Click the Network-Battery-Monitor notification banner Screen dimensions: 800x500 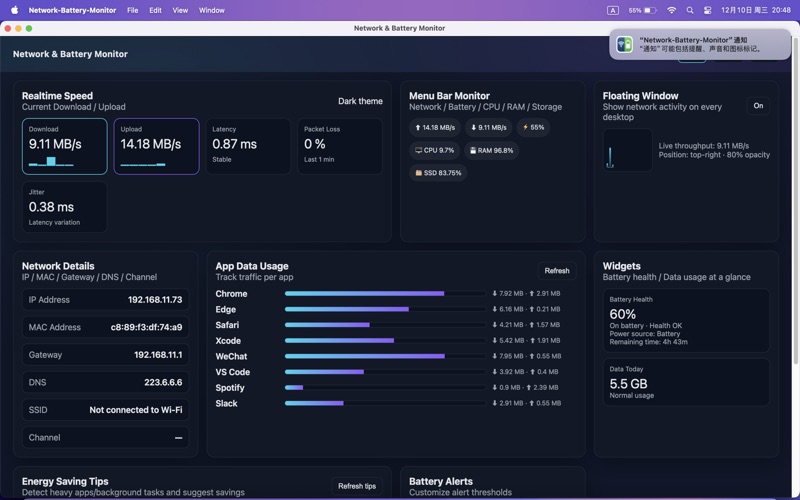(x=700, y=44)
